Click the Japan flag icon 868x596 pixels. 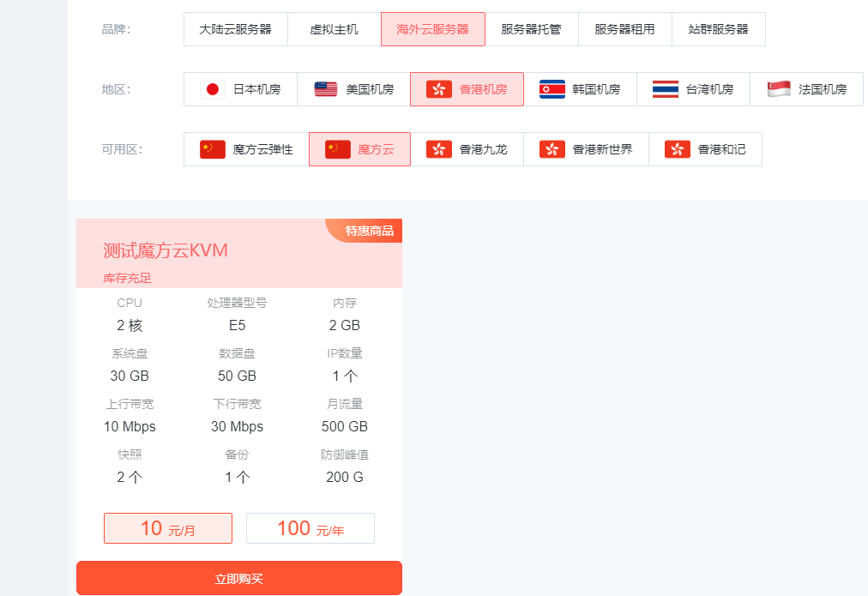click(213, 89)
